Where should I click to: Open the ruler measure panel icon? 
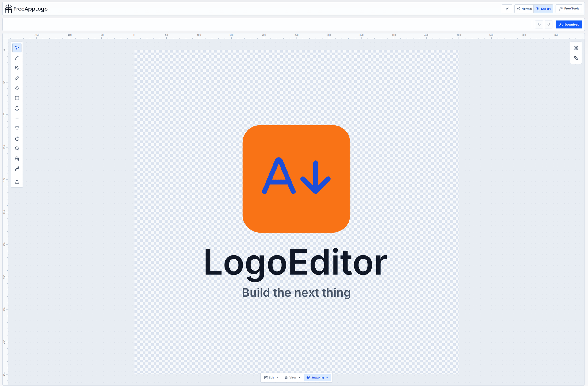576,58
